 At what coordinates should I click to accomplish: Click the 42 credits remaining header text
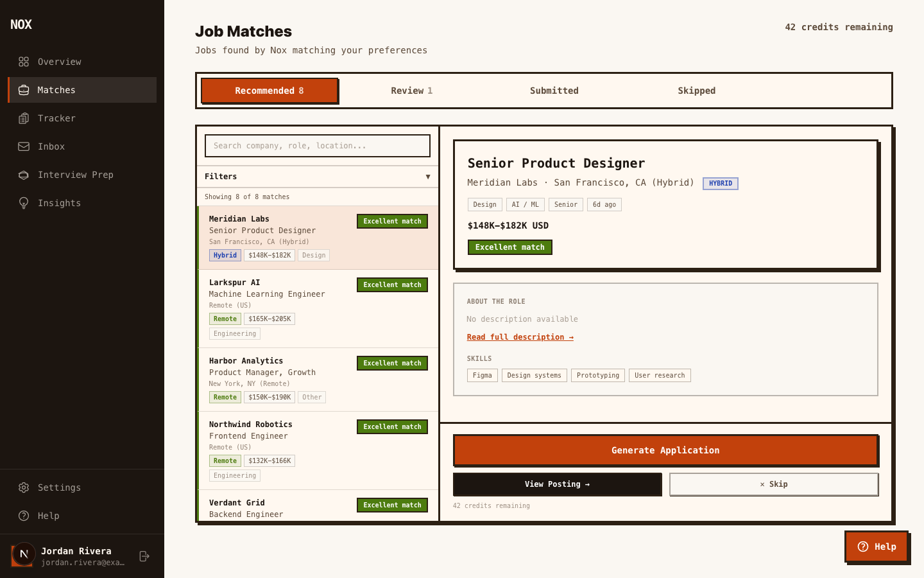[x=839, y=27]
